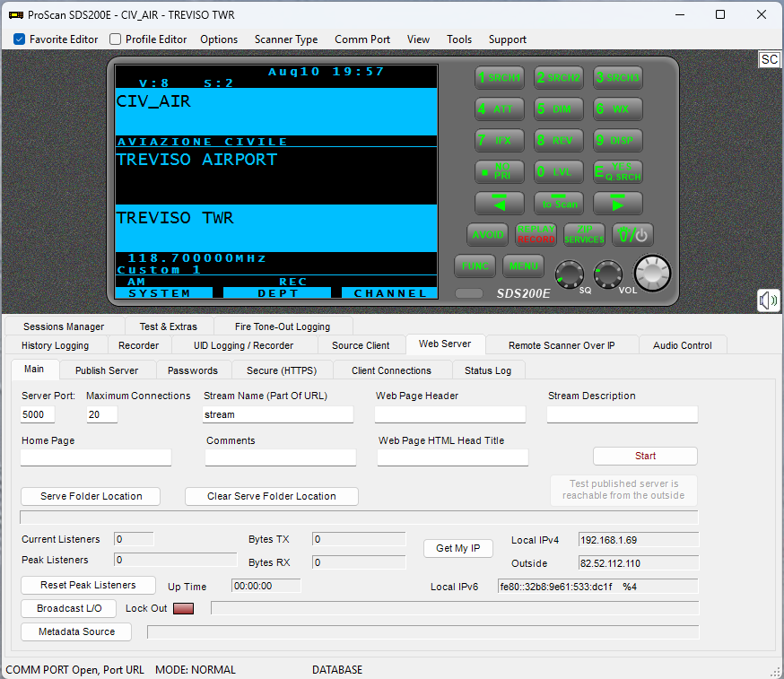Open the Tools menu
The height and width of the screenshot is (679, 784).
459,39
